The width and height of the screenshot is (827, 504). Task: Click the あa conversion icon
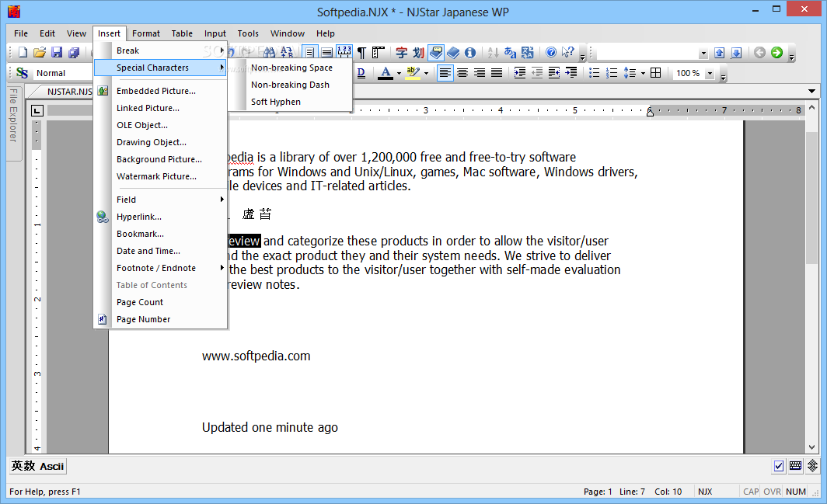click(510, 52)
